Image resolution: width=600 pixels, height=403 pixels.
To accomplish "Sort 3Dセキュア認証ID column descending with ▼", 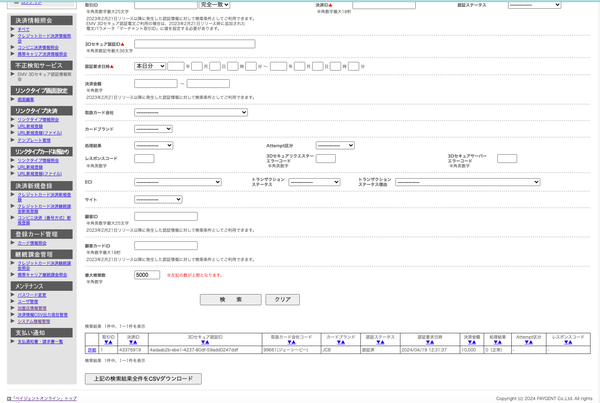I will coord(203,342).
